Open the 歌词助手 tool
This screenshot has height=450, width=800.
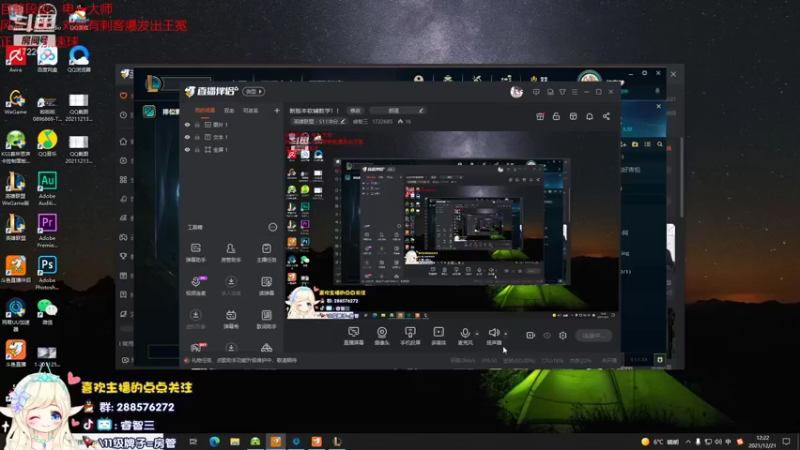[266, 319]
